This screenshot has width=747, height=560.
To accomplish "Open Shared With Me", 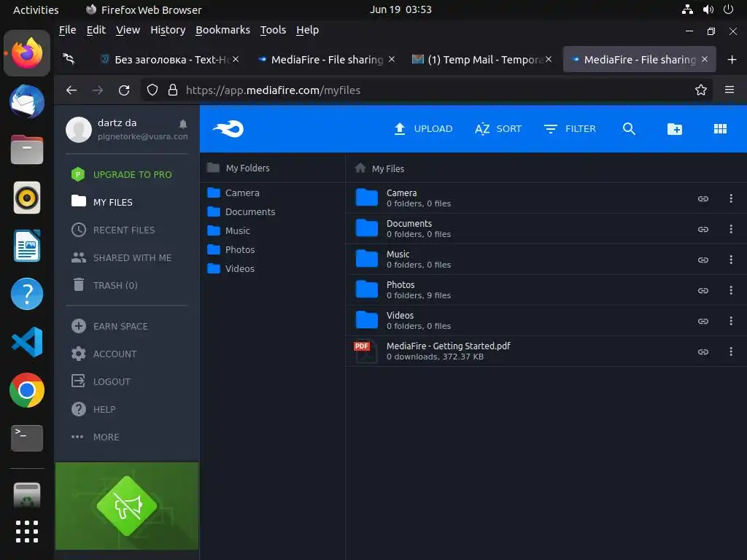I will 121,257.
